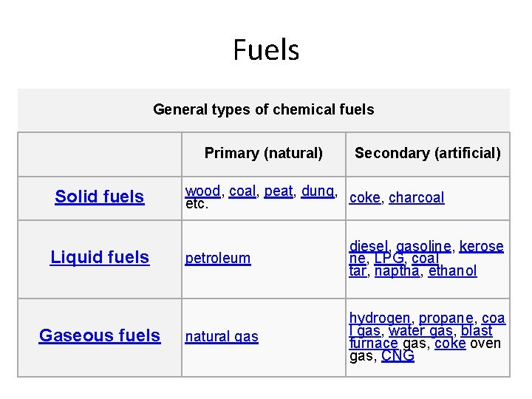Open the Solid fuels link
Screen dimensions: 532x399
[99, 197]
